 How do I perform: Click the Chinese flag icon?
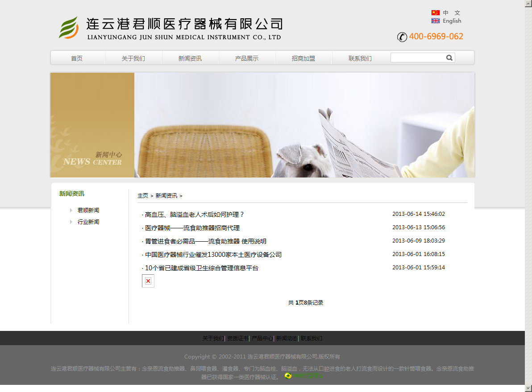pyautogui.click(x=435, y=13)
